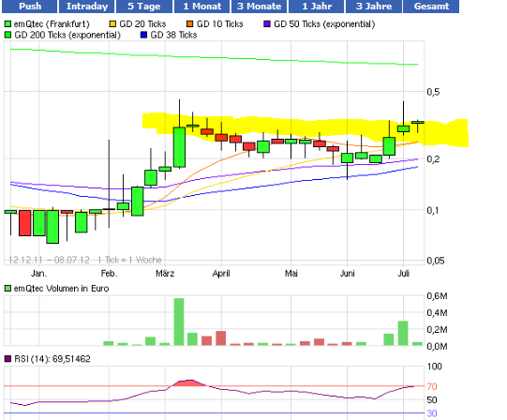Switch chart to 3 Monate
This screenshot has height=420, width=507.
click(259, 7)
